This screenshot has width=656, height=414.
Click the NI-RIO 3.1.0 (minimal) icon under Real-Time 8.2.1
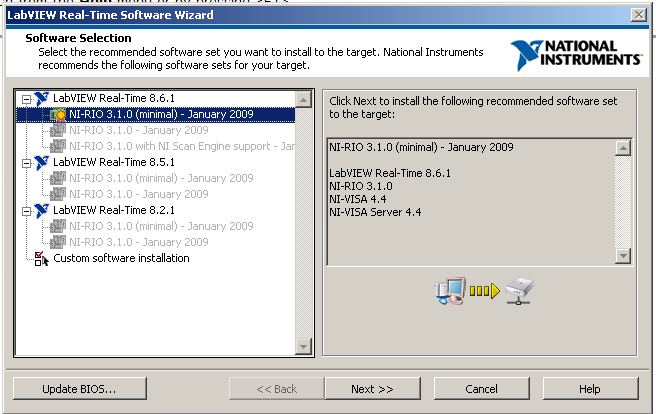pos(58,227)
